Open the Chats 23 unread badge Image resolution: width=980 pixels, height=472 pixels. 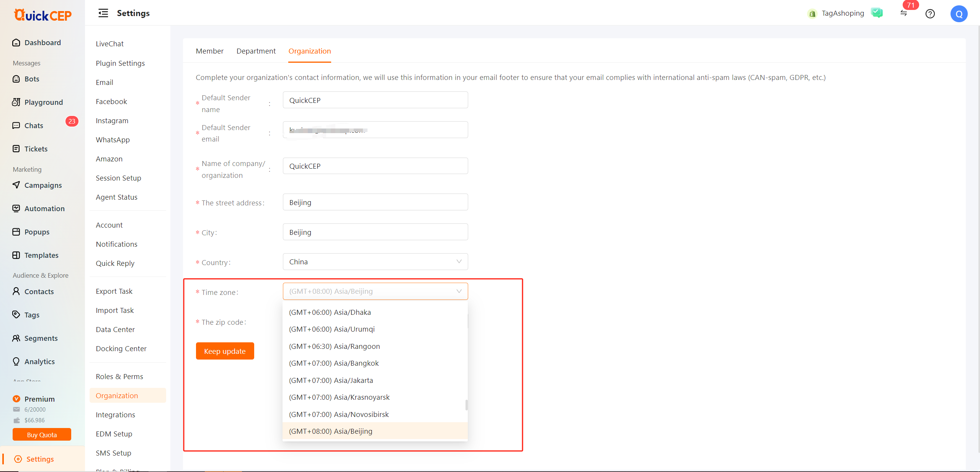point(72,121)
